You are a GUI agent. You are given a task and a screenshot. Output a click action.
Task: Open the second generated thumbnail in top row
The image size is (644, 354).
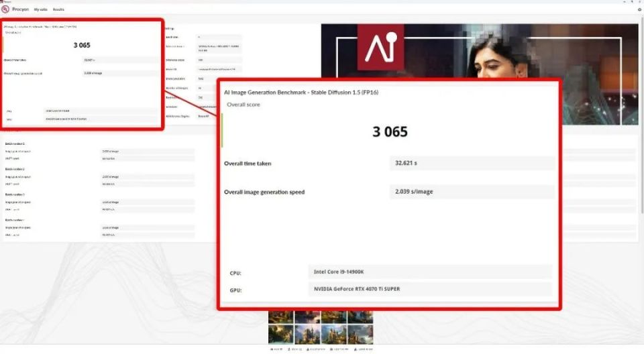point(307,317)
